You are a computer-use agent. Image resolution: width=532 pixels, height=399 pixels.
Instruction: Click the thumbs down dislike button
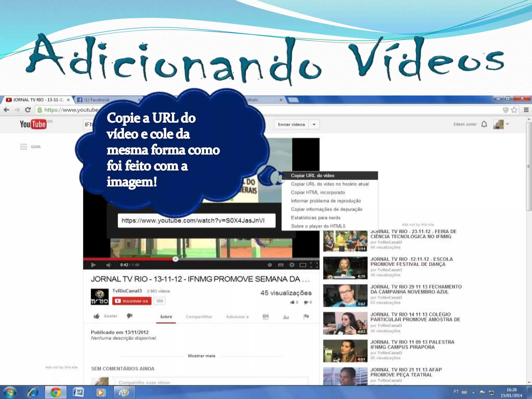(129, 316)
